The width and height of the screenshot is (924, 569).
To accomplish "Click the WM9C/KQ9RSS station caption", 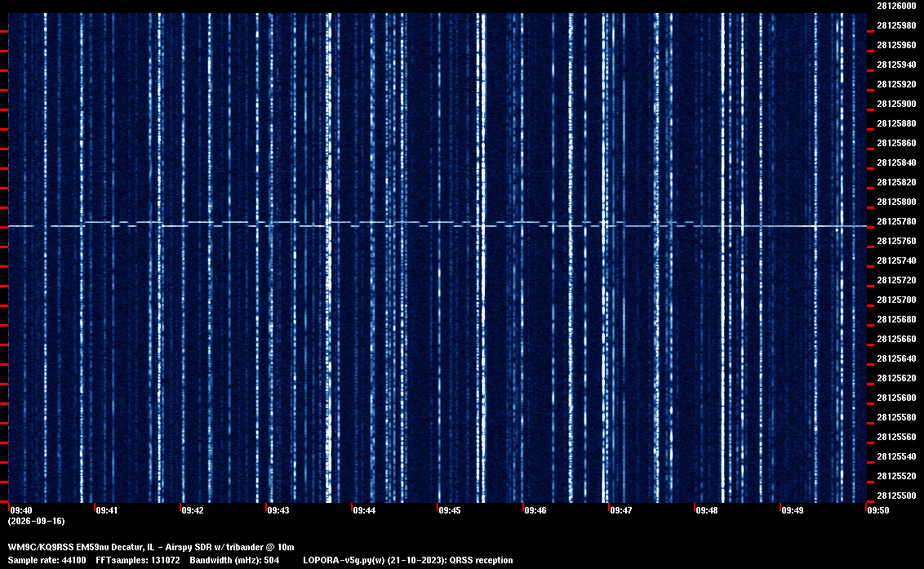I will click(151, 547).
